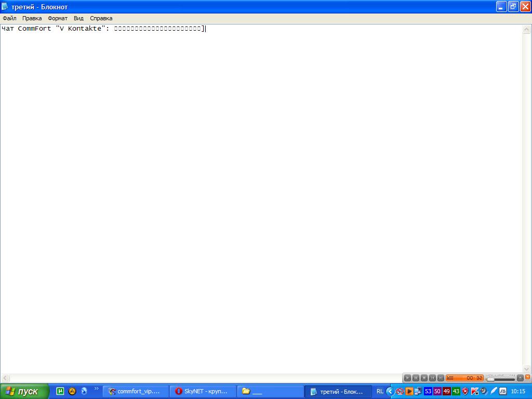532x399 pixels.
Task: Click the Kaspersky antivirus tray icon
Action: pos(474,391)
